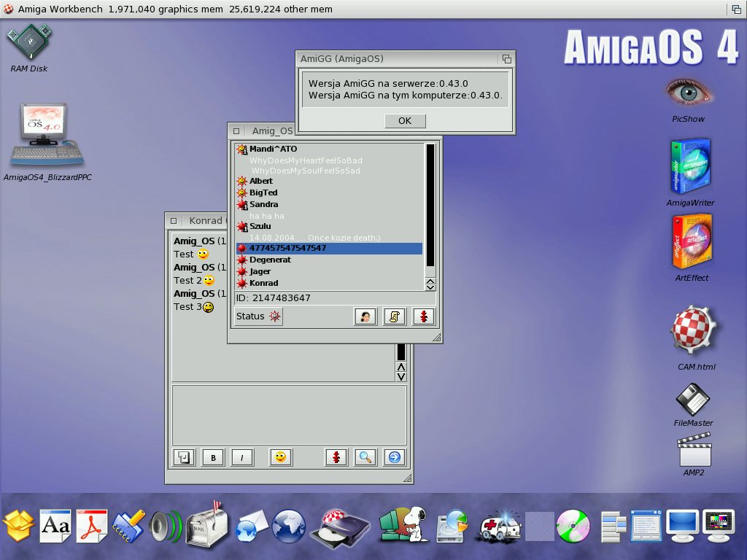
Task: Click chat window scroll-down arrow
Action: [401, 377]
